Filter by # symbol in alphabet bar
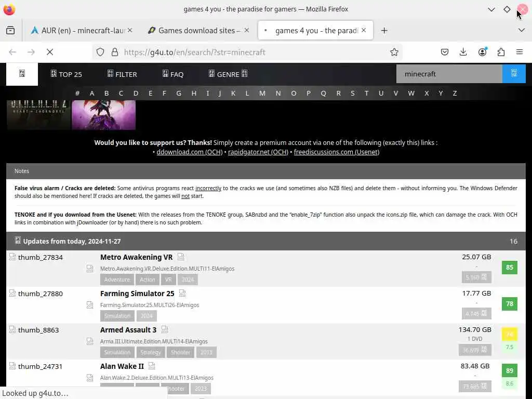 click(77, 94)
